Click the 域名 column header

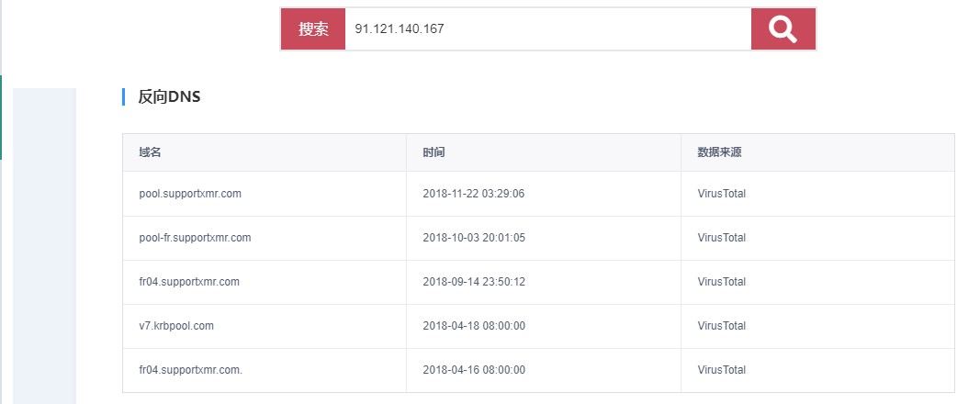(x=150, y=152)
